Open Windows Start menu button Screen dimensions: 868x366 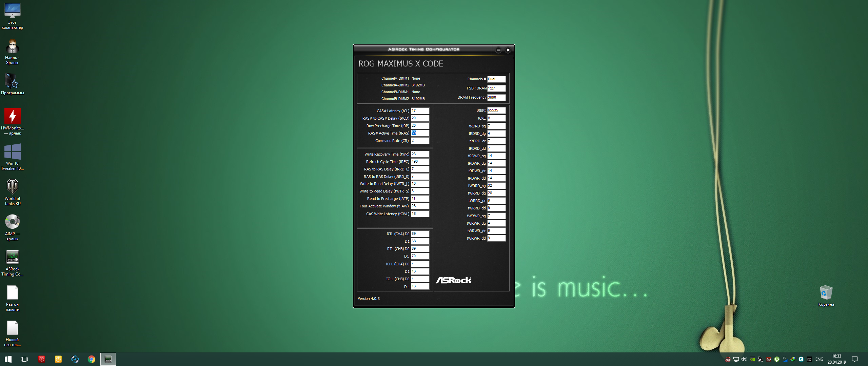point(8,359)
